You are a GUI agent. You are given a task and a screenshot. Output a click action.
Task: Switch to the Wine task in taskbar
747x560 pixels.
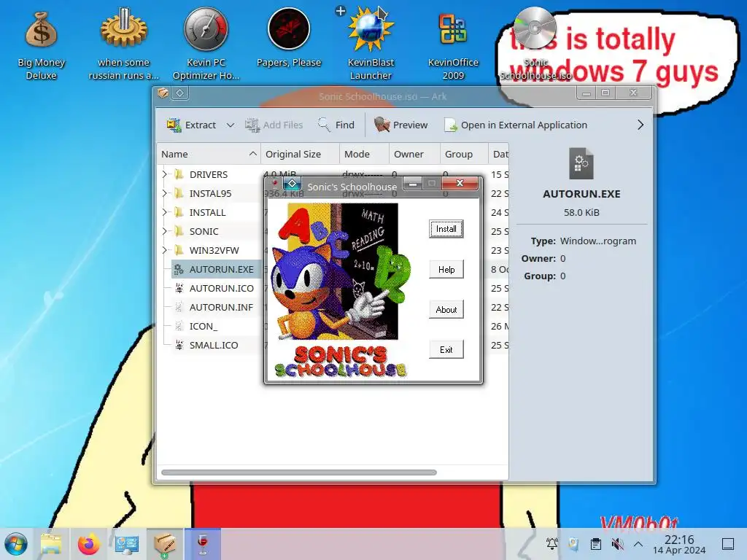pyautogui.click(x=203, y=544)
